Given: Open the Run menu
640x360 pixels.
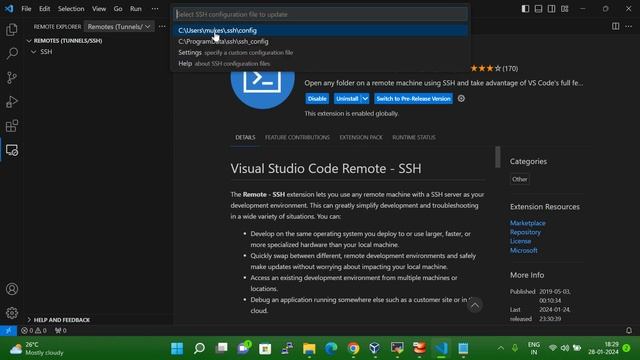Looking at the screenshot, I should click(136, 9).
